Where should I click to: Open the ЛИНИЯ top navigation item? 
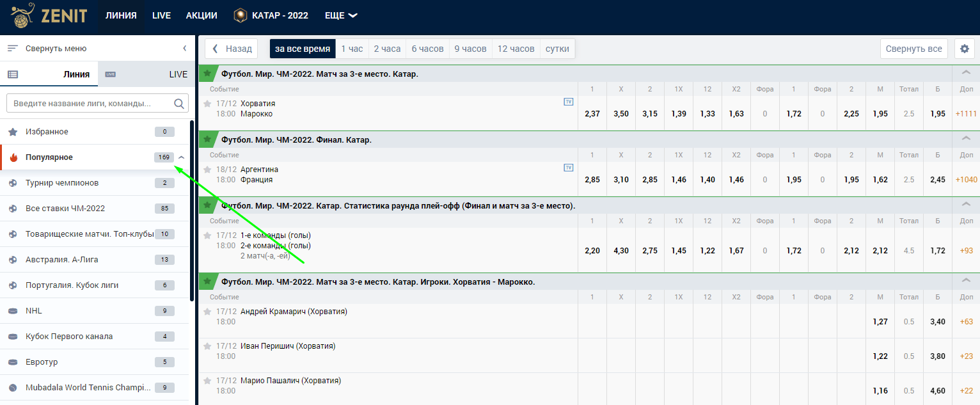pos(121,15)
